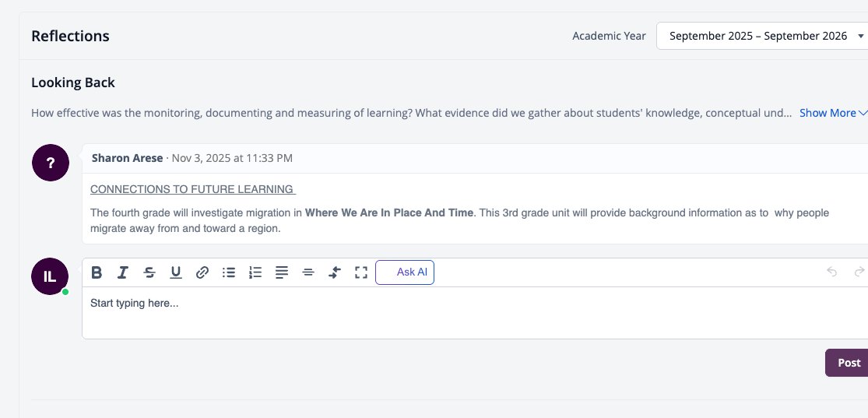Redo the last edit
The width and height of the screenshot is (868, 418).
pos(859,272)
